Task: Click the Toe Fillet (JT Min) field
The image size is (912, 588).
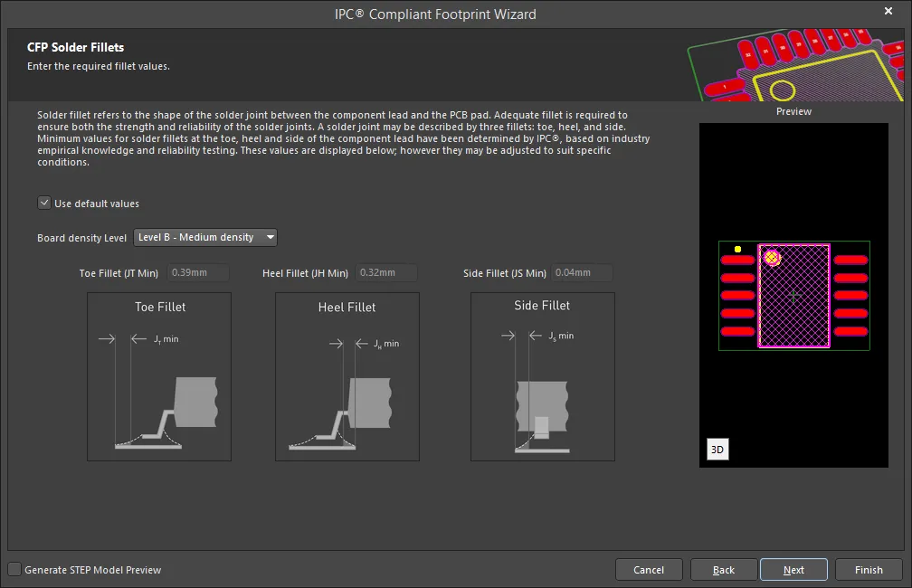Action: 198,273
